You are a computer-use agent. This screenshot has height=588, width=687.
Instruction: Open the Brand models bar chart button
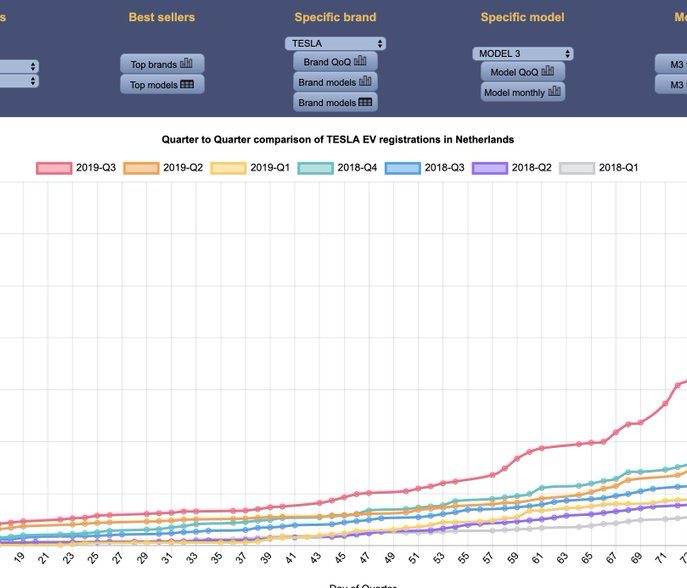point(335,82)
